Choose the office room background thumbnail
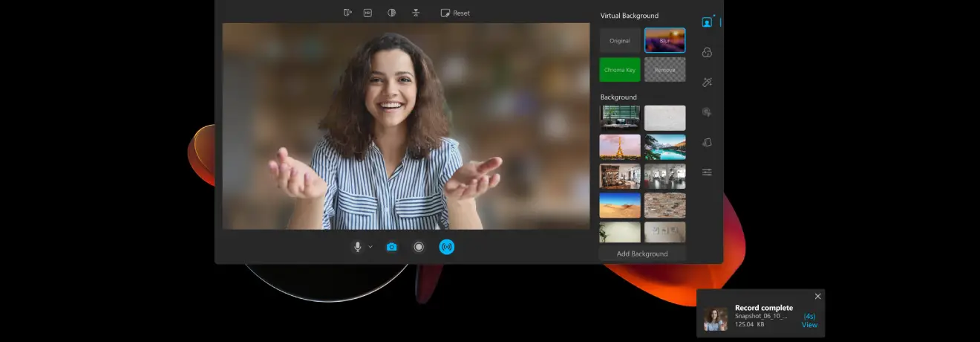The height and width of the screenshot is (342, 980). tap(620, 117)
